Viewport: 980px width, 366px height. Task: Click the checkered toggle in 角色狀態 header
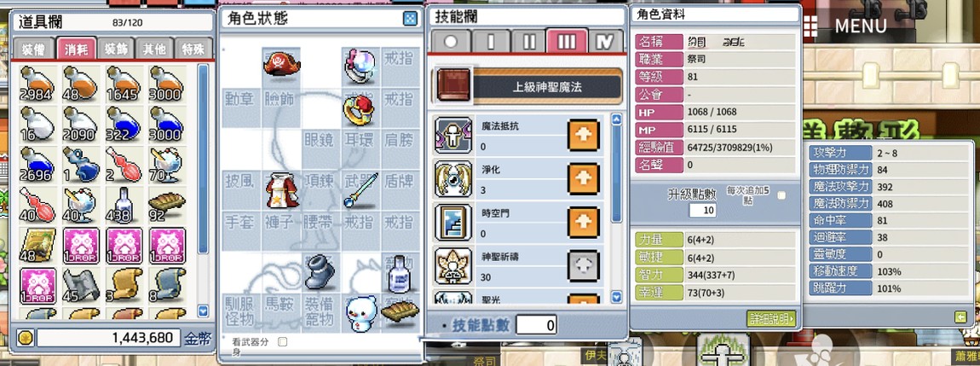(x=409, y=19)
